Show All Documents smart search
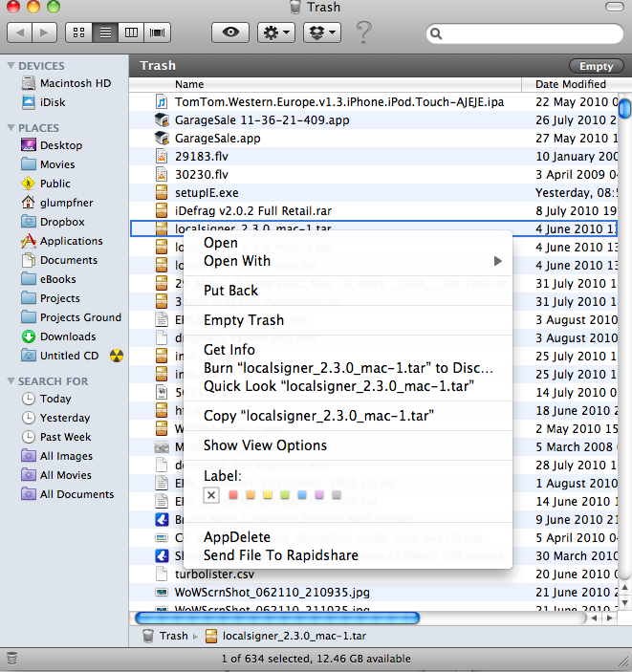The height and width of the screenshot is (672, 632). 68,494
